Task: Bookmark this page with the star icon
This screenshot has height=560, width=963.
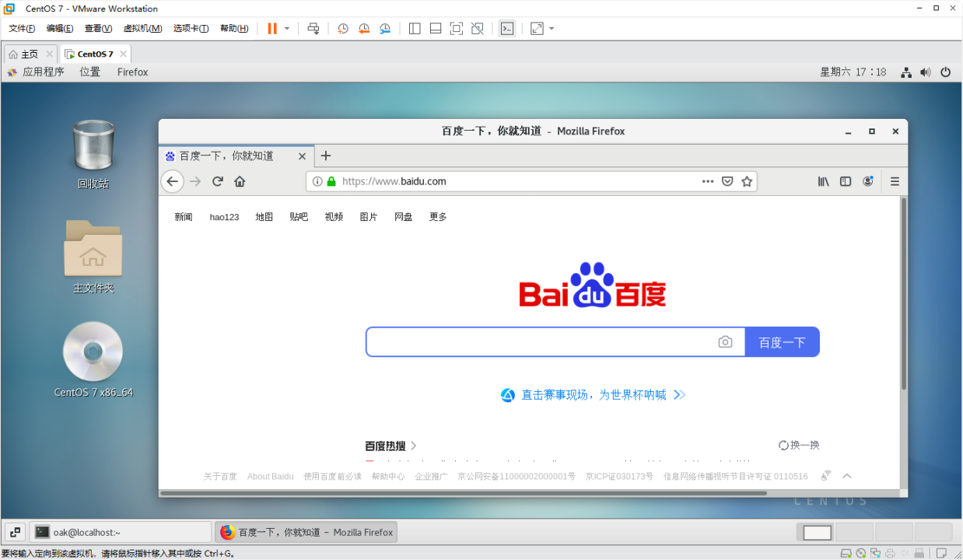Action: tap(747, 181)
